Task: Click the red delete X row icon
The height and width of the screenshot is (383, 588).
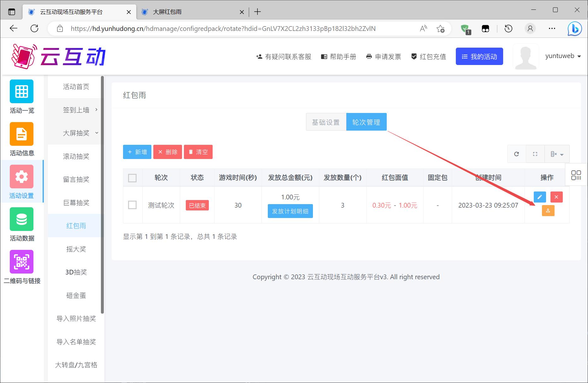Action: [x=556, y=197]
